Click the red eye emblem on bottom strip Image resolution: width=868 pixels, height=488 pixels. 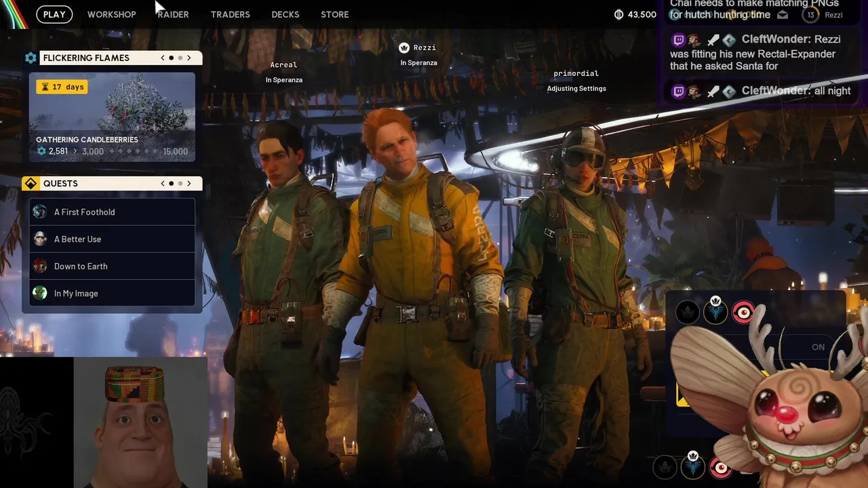point(721,467)
